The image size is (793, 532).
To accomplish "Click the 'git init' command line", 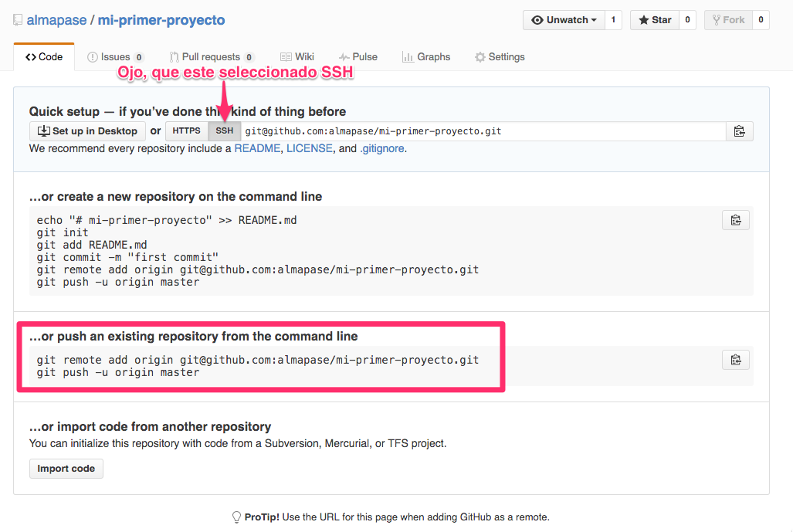I will (63, 232).
